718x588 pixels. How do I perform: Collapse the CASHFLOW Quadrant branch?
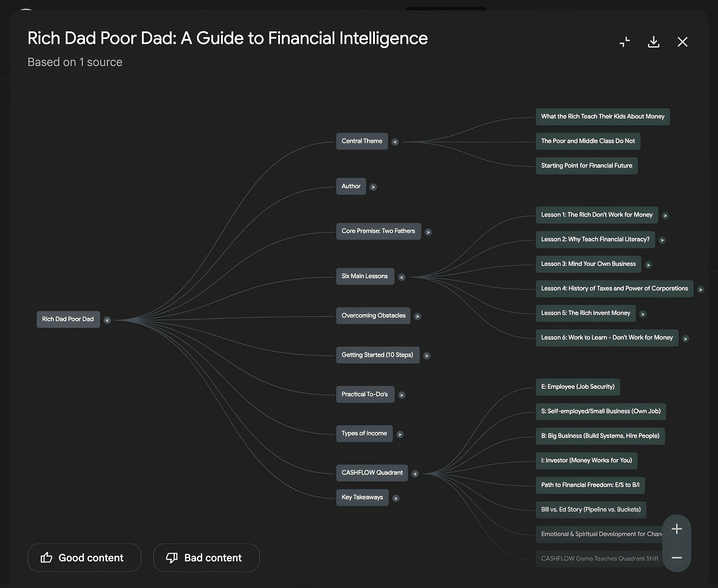415,473
